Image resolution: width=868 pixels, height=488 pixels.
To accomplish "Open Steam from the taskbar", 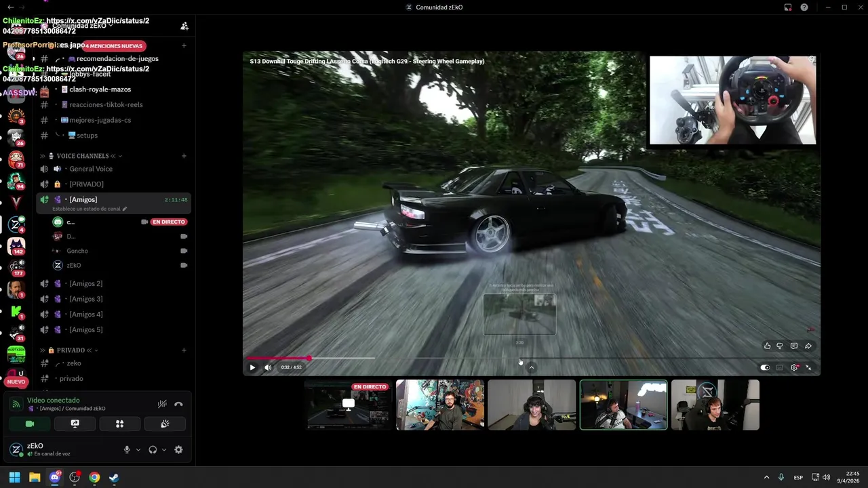I will (114, 477).
